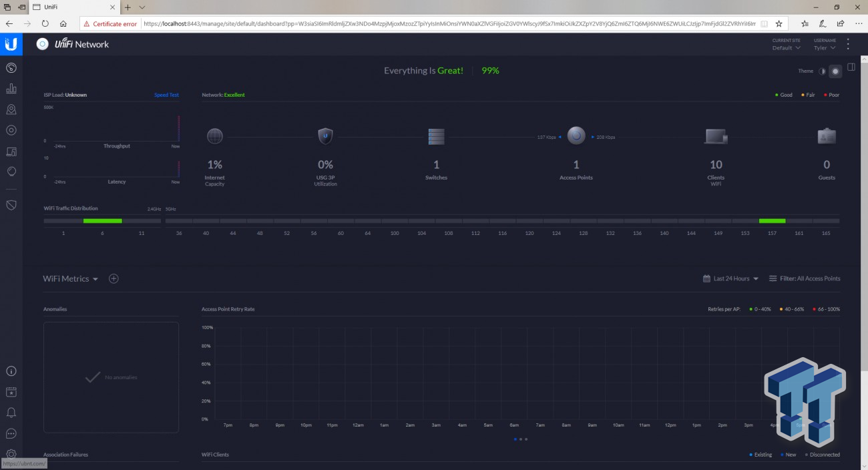
Task: Click the Filter: All Access Points button
Action: pyautogui.click(x=805, y=278)
